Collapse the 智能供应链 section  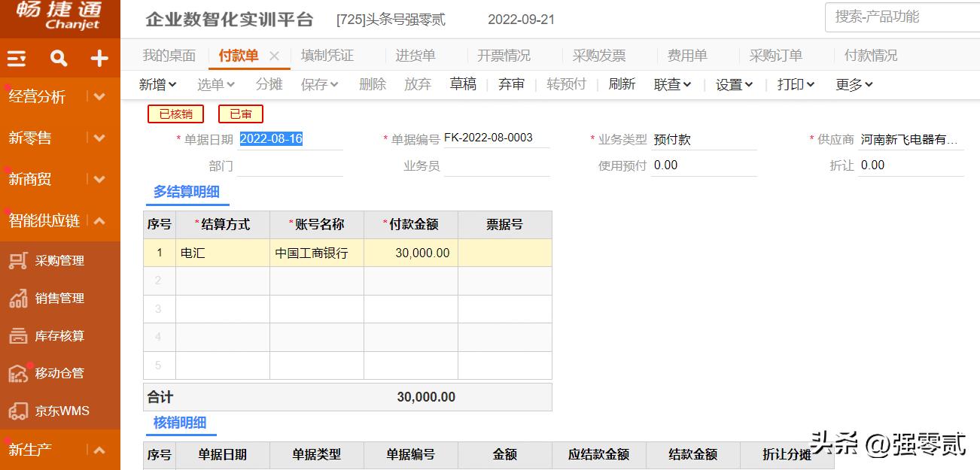pos(98,222)
